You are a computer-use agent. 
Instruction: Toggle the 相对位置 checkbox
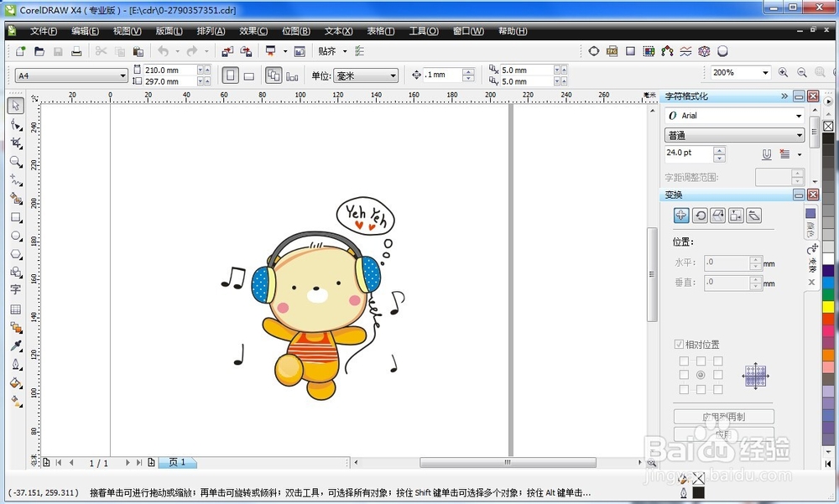point(679,344)
